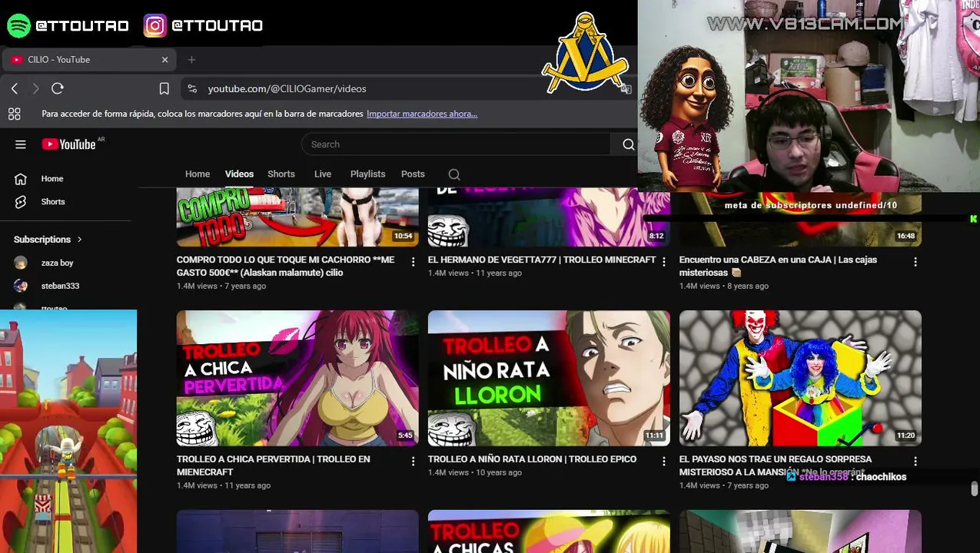The height and width of the screenshot is (553, 980).
Task: Open TROLLEO A NIÑO RATA LLORON title
Action: [x=532, y=459]
